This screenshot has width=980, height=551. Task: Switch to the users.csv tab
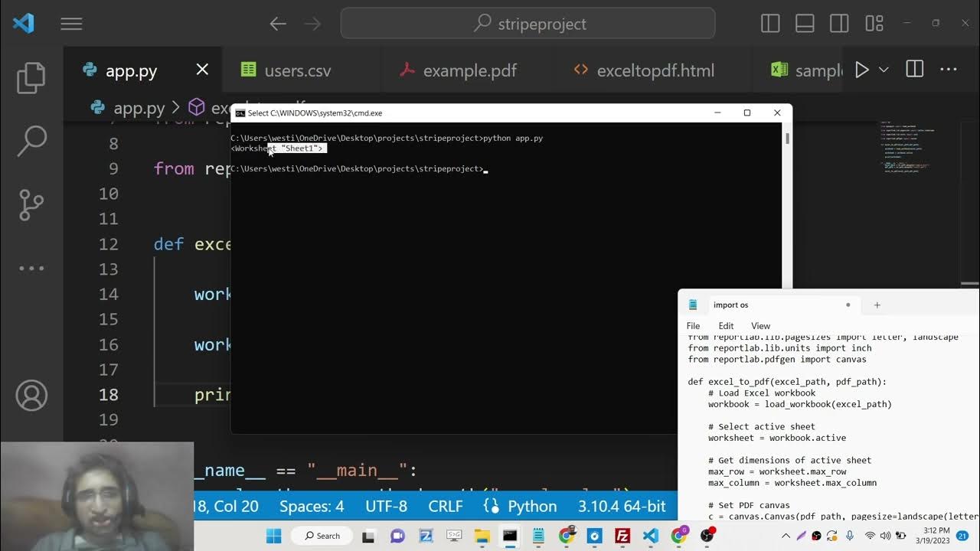[297, 71]
